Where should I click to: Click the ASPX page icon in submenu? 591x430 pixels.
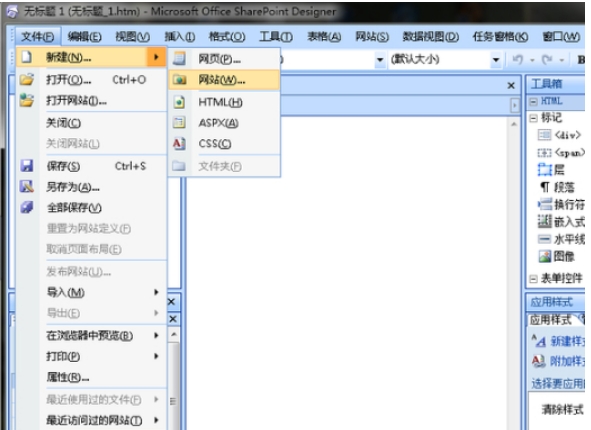tap(179, 122)
